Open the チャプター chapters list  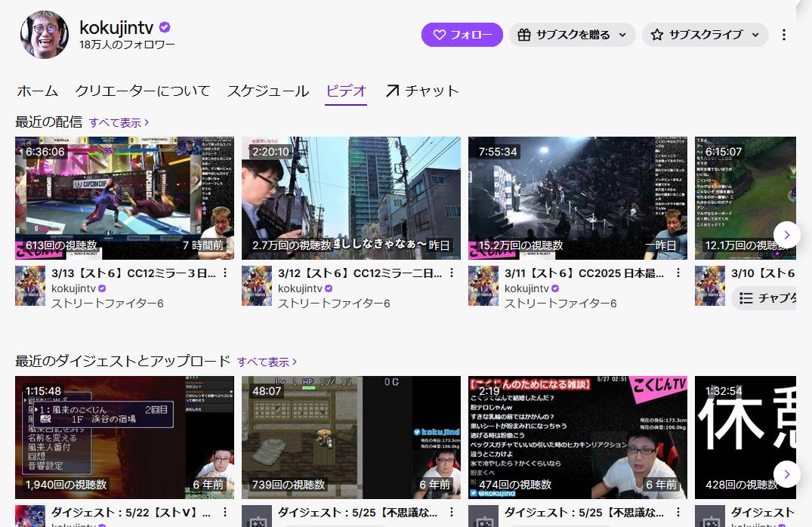[x=766, y=298]
